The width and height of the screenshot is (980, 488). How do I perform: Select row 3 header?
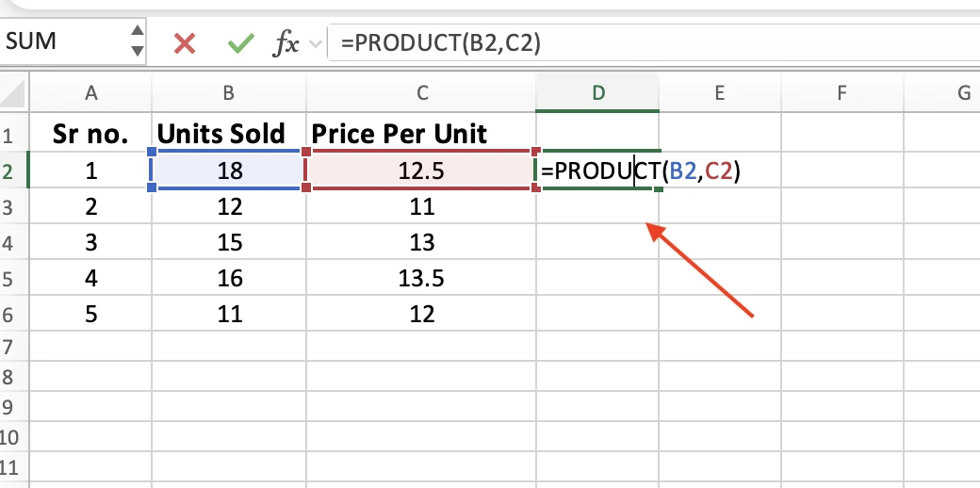tap(13, 206)
